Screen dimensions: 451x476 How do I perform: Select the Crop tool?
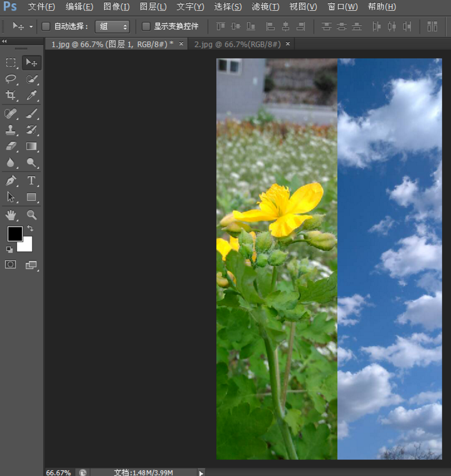coord(11,95)
